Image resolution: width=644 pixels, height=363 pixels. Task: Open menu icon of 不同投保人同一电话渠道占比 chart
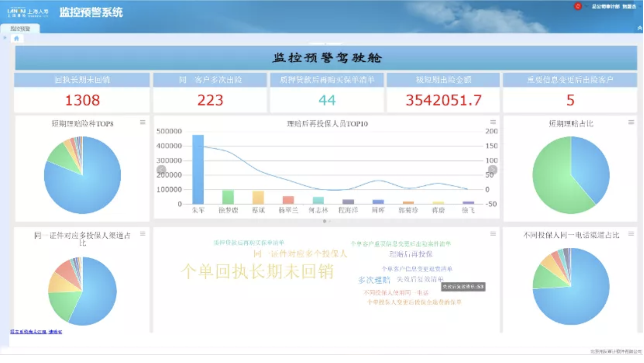[x=631, y=233]
